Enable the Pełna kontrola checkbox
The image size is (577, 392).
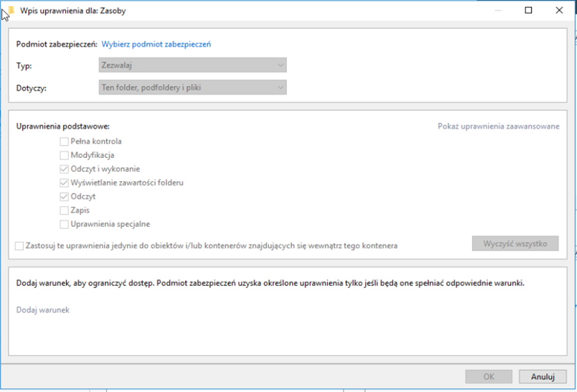[65, 141]
